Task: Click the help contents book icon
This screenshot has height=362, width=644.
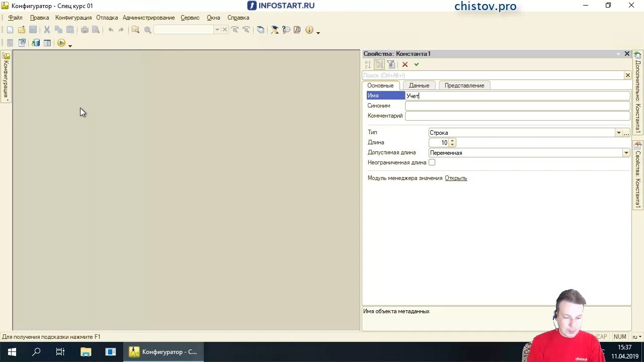Action: tap(297, 30)
